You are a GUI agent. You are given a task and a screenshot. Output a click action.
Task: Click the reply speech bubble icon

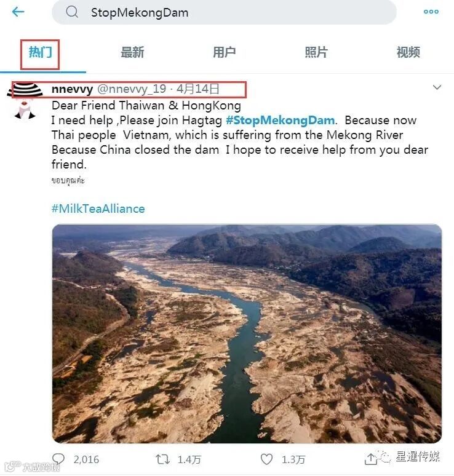click(x=58, y=459)
